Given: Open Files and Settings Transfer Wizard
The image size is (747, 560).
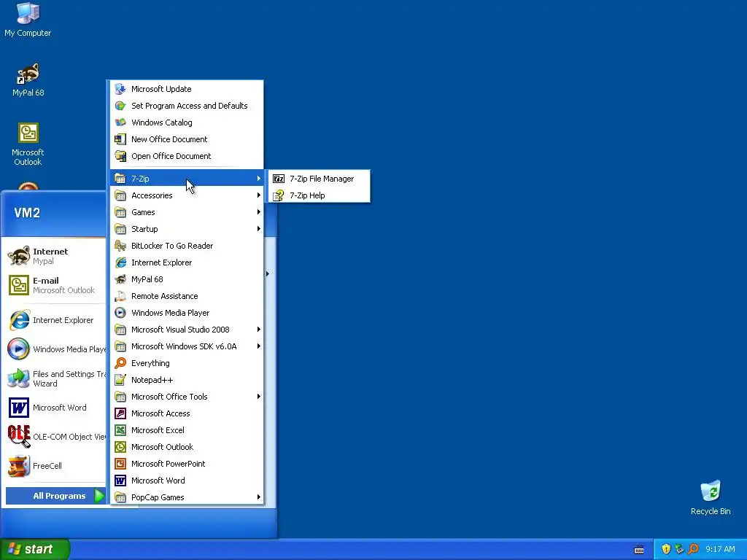Looking at the screenshot, I should [55, 378].
